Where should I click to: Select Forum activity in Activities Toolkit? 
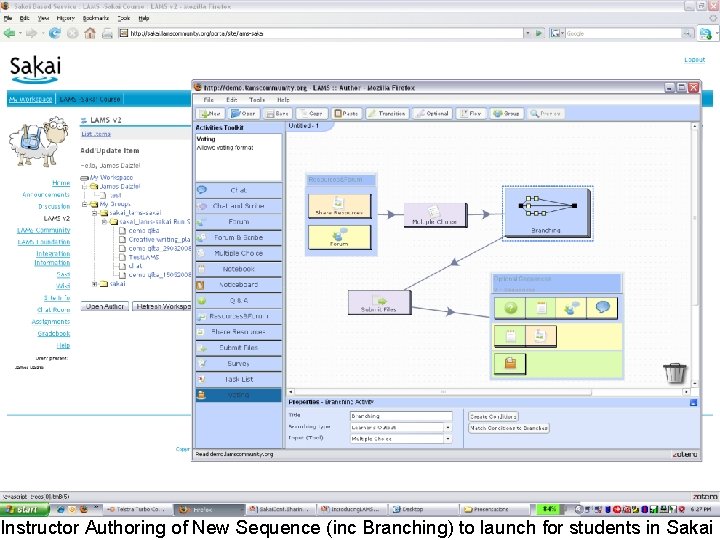point(238,222)
